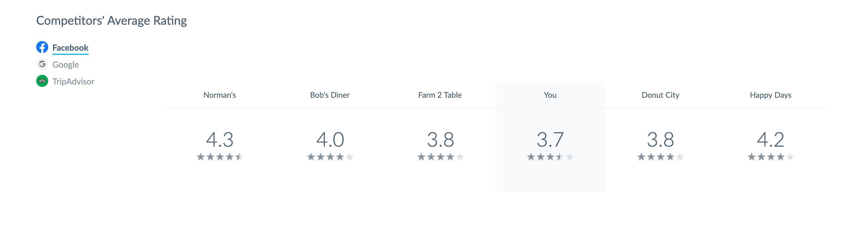Click Donut City star rating icons
This screenshot has width=868, height=245.
660,157
